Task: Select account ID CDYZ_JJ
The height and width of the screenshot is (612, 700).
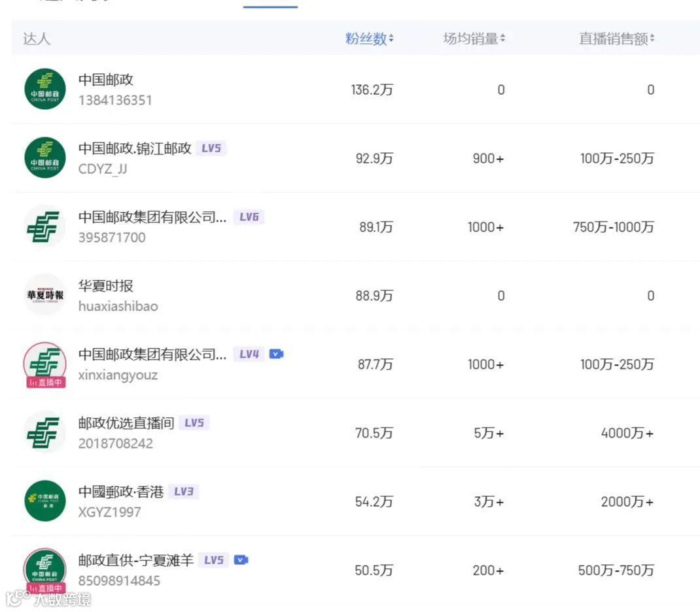Action: 103,169
